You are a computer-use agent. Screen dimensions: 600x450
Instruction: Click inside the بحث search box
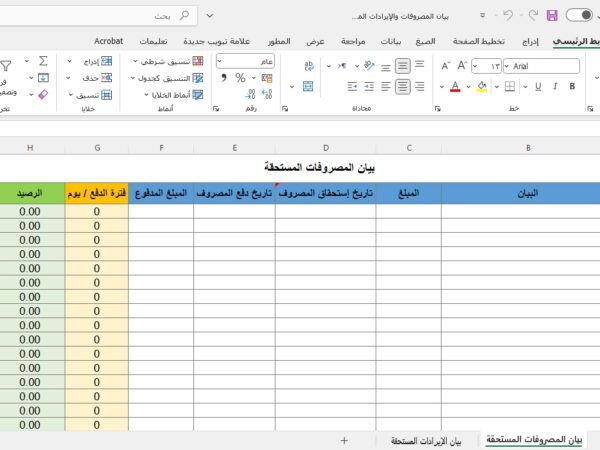tap(98, 15)
